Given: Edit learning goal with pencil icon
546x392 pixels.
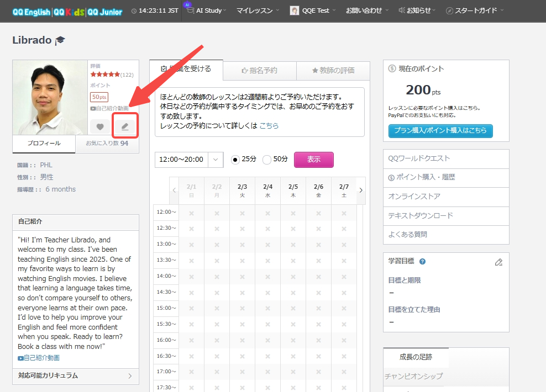Looking at the screenshot, I should [x=498, y=262].
